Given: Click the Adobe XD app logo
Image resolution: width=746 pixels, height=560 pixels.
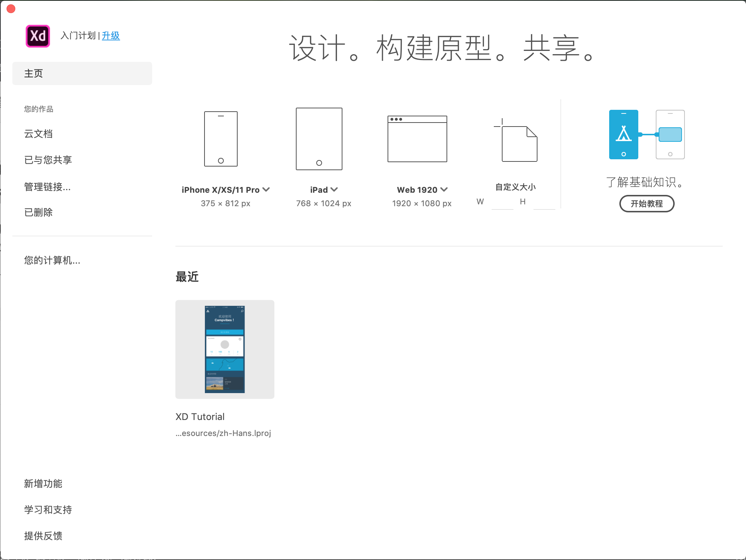Looking at the screenshot, I should pos(37,36).
